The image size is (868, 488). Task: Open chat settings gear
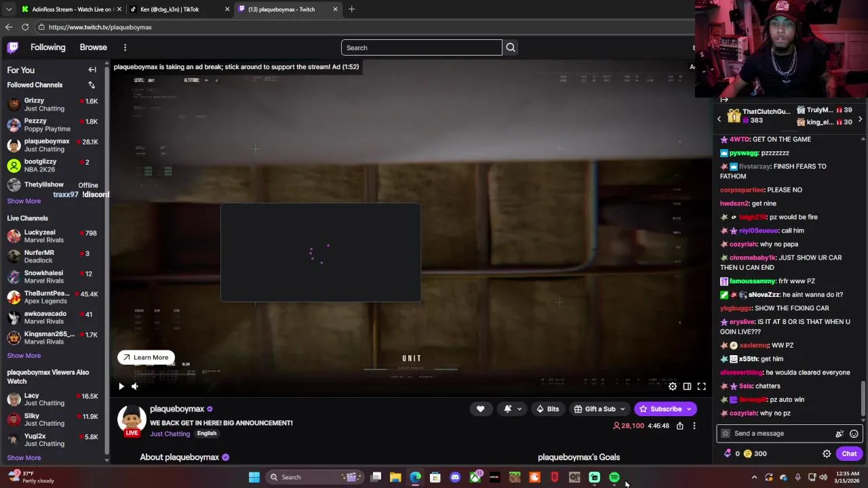[827, 453]
